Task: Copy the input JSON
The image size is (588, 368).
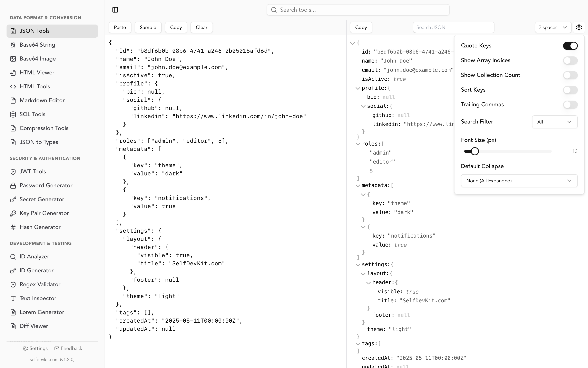Action: click(x=176, y=27)
